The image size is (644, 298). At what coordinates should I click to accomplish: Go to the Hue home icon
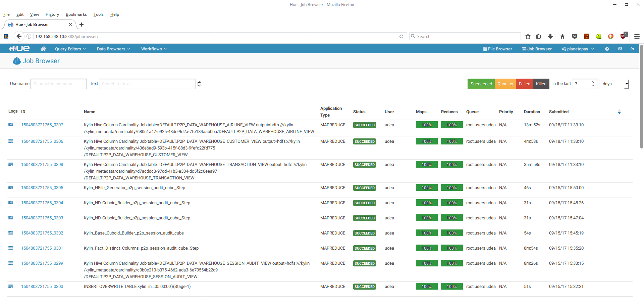click(43, 49)
